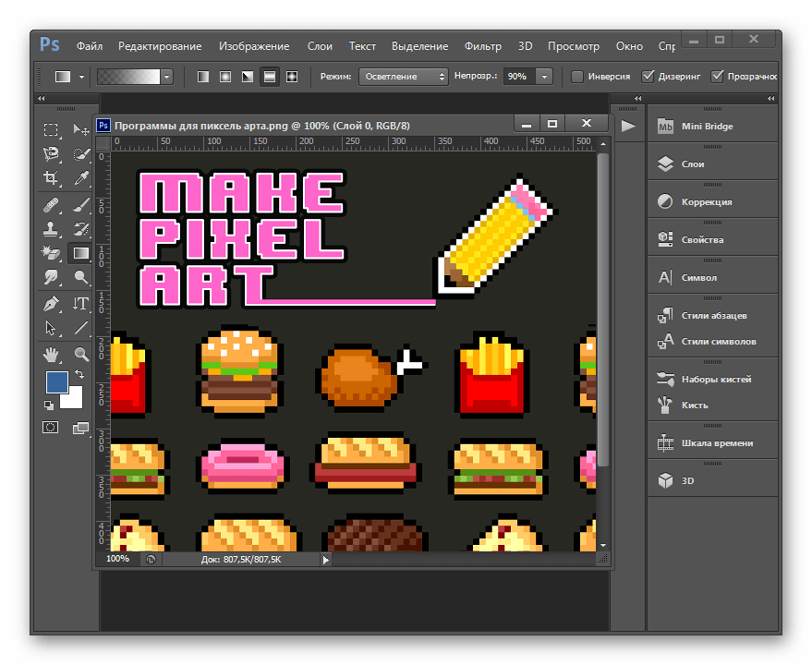Select the Eyedropper tool
Screen dimensions: 812x665
80,178
